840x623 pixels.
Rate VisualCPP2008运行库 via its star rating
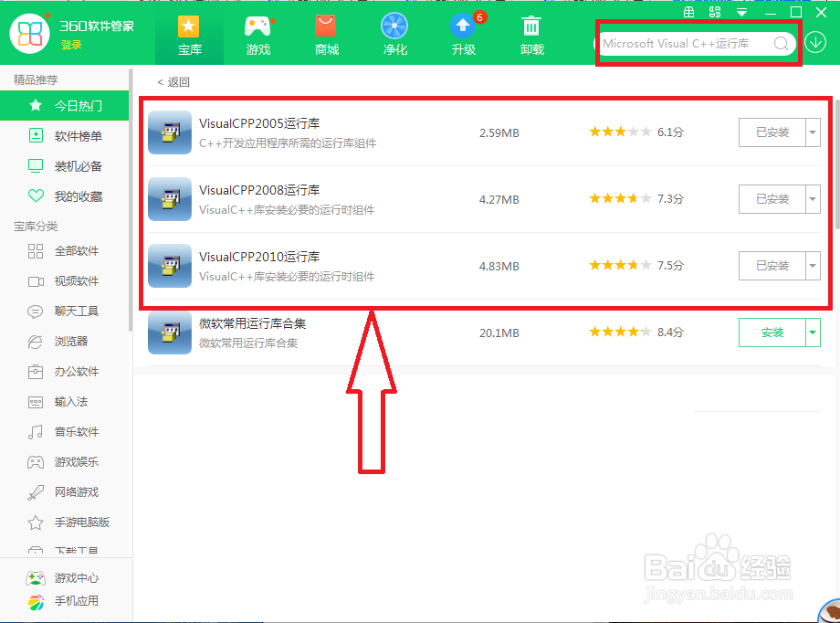(x=620, y=198)
